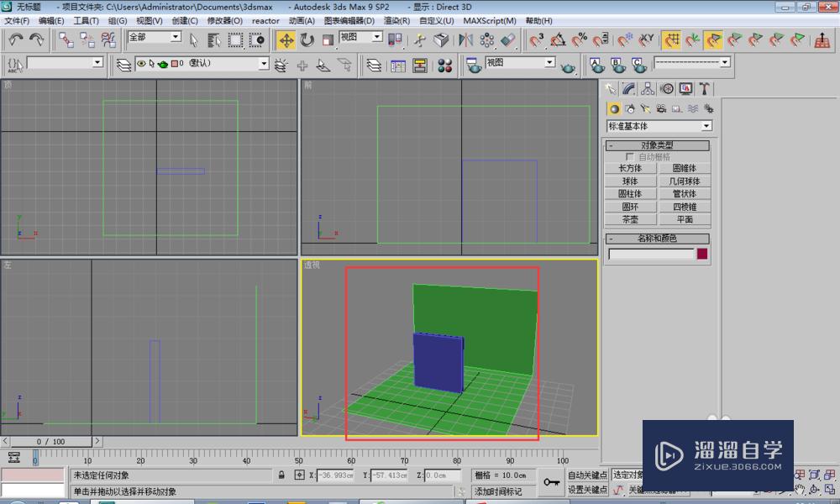Click the teapot icon labeled A
The height and width of the screenshot is (504, 840).
pos(596,66)
